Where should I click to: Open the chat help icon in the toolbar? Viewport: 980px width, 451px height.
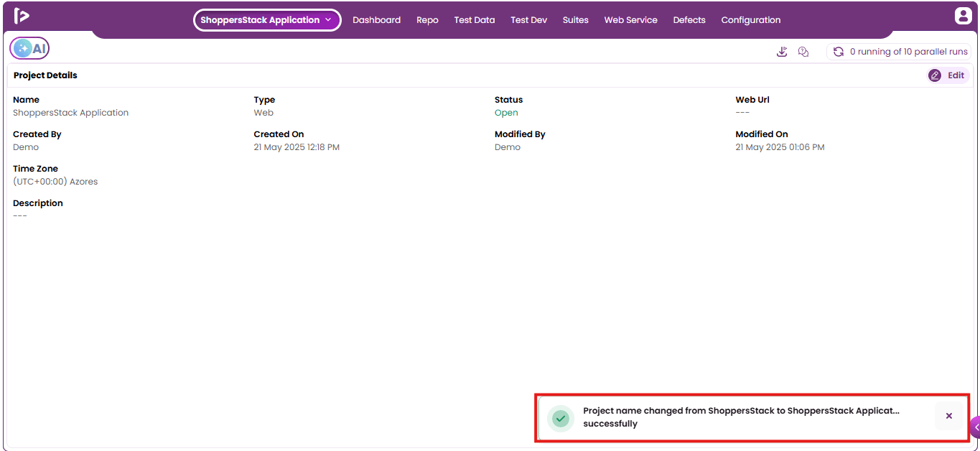click(803, 52)
